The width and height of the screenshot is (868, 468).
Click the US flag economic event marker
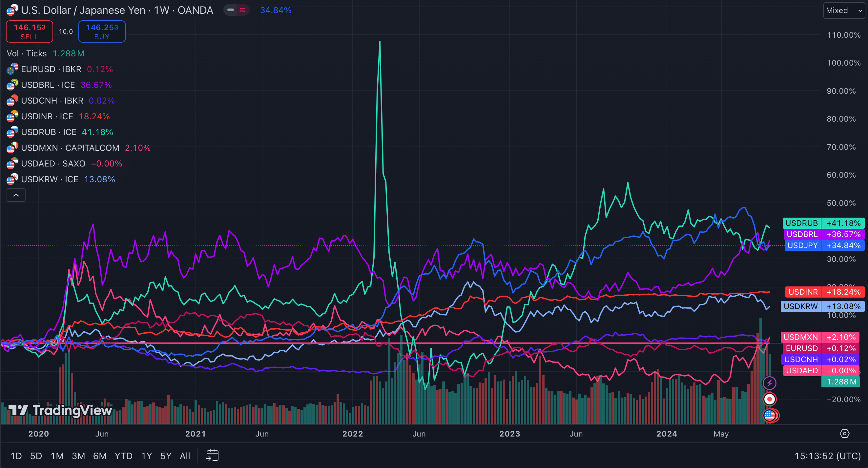770,415
